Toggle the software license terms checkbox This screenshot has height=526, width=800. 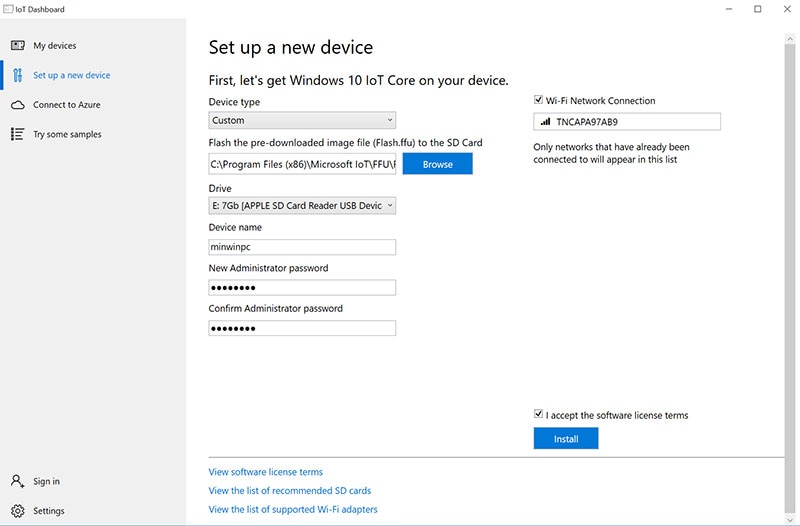(539, 415)
